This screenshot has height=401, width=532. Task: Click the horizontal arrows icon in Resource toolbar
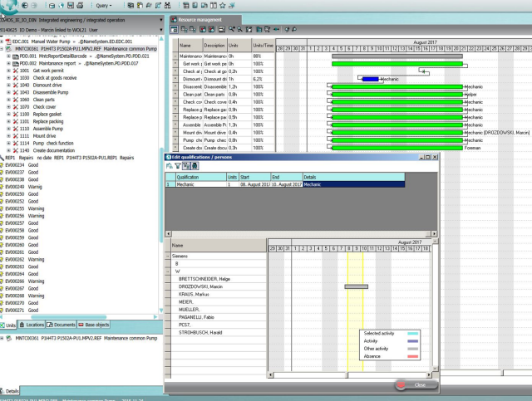[277, 30]
